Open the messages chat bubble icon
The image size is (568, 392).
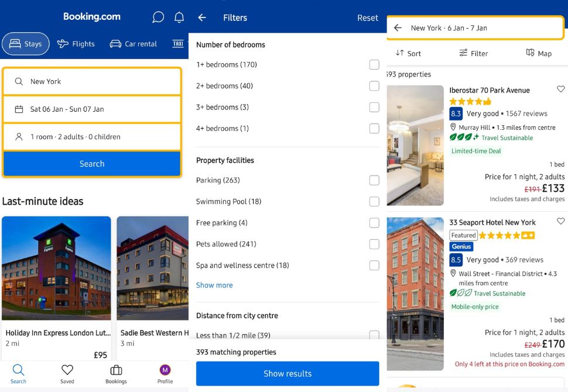(158, 18)
